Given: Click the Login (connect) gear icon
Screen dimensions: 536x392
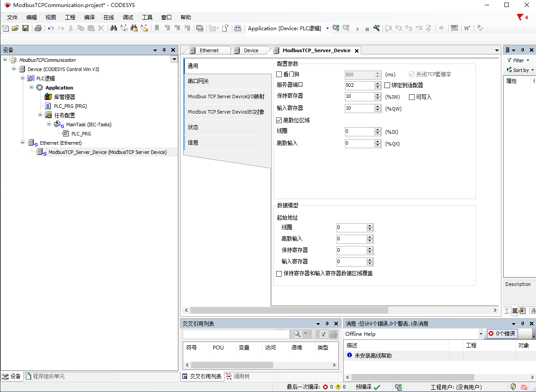Looking at the screenshot, I should (336, 28).
